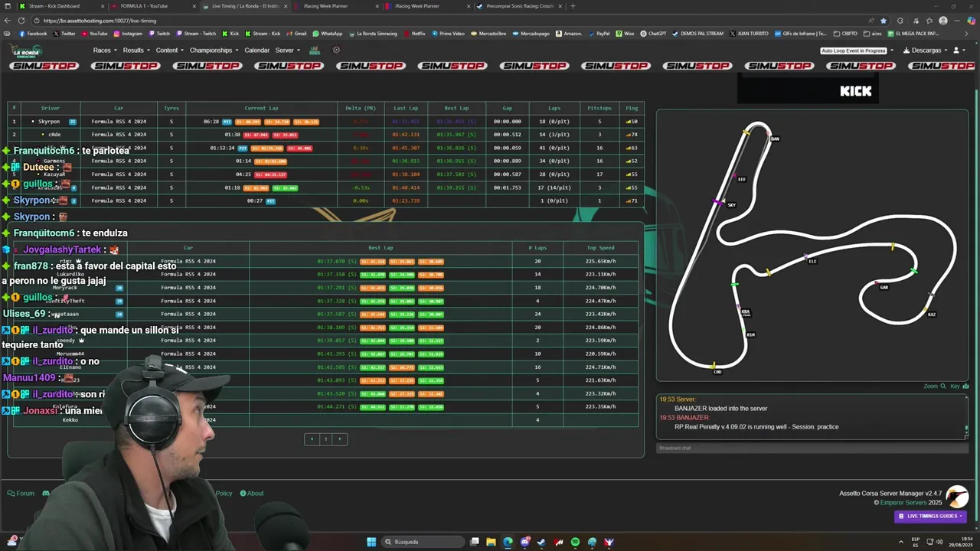Select driver Skyrpon in first row
980x551 pixels.
tap(49, 122)
